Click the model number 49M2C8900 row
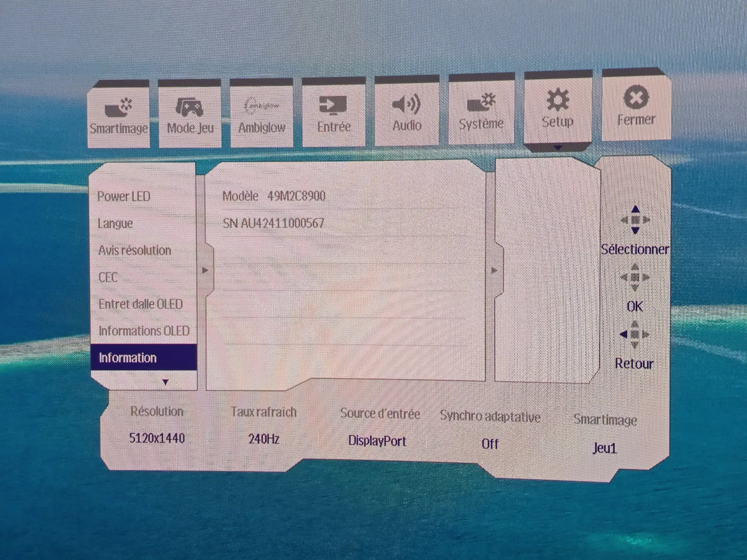Viewport: 747px width, 560px height. click(274, 196)
